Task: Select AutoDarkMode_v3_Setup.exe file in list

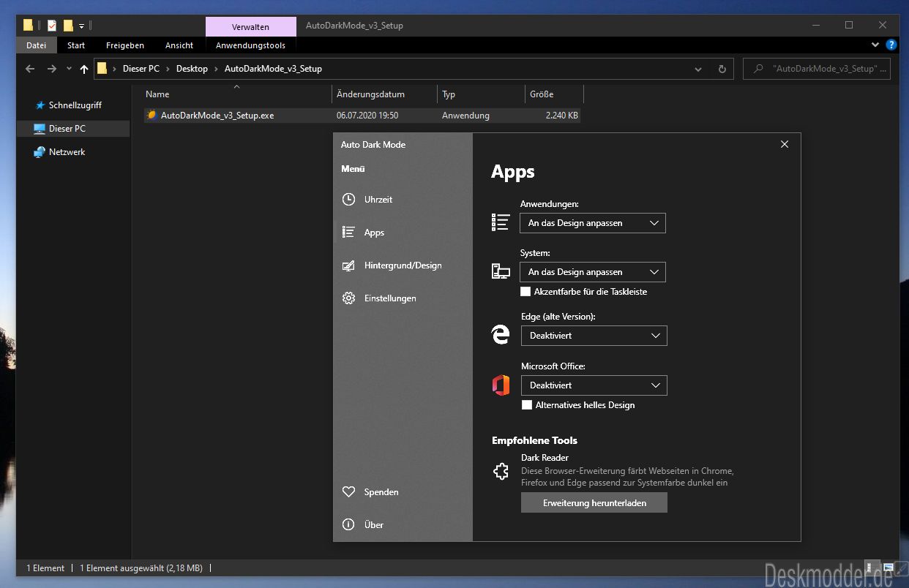Action: pos(362,116)
